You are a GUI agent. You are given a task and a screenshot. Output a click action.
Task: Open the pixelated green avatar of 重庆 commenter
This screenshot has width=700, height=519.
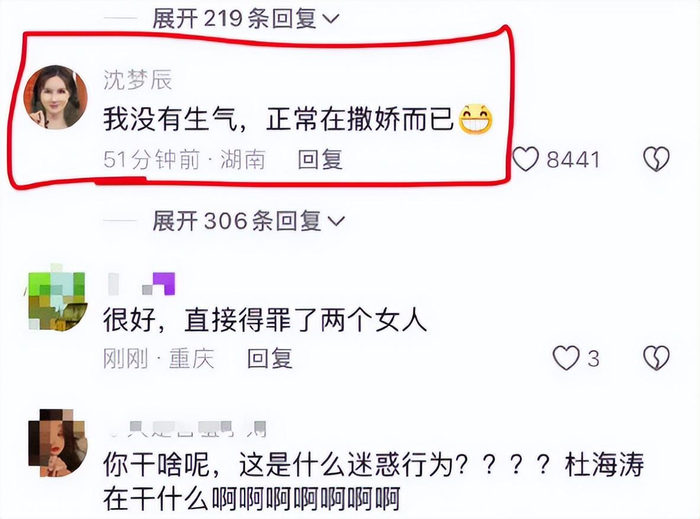tap(56, 297)
